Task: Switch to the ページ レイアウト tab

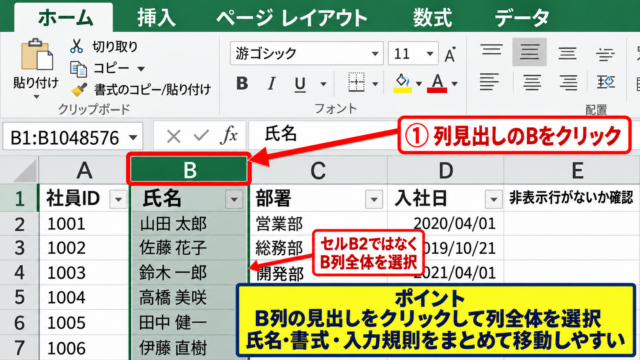Action: point(291,18)
